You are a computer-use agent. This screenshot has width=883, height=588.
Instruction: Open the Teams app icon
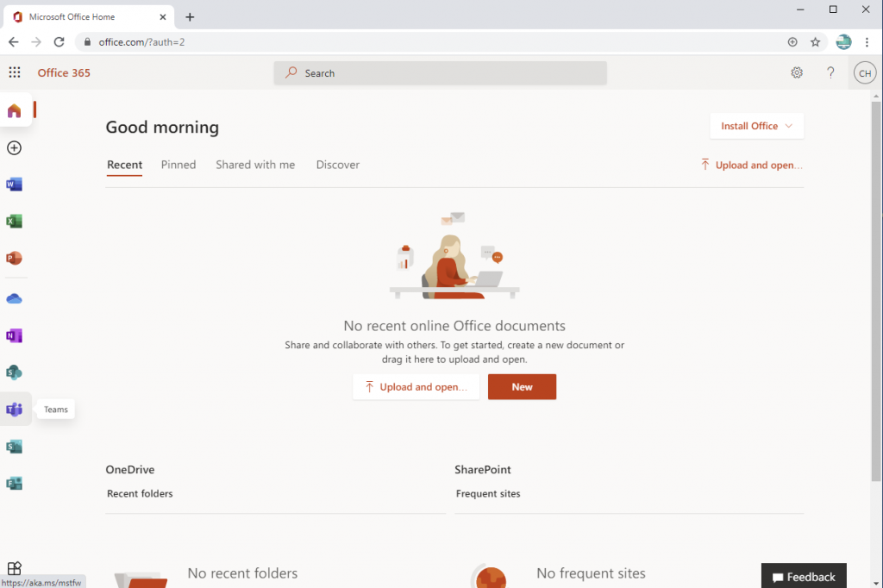pos(14,410)
